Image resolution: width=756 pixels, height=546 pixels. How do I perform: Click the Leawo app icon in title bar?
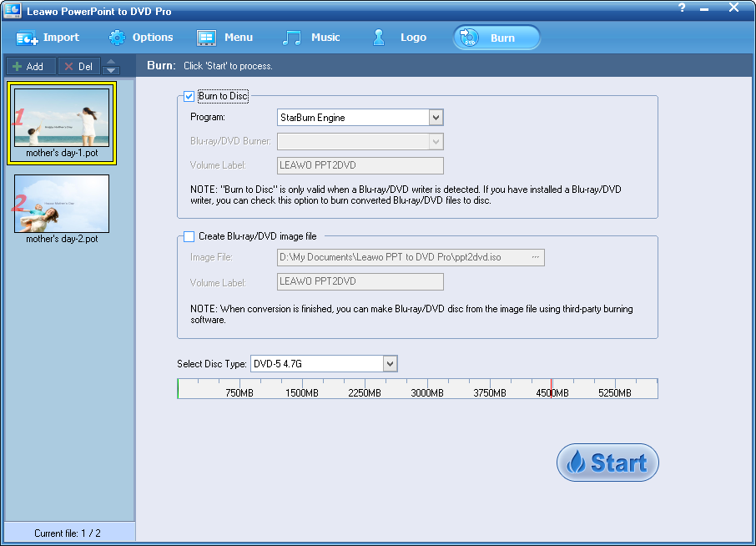point(12,10)
